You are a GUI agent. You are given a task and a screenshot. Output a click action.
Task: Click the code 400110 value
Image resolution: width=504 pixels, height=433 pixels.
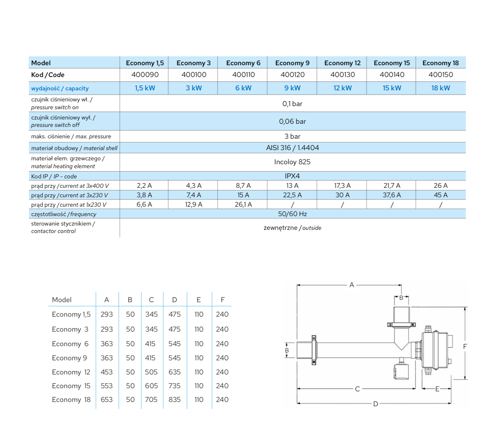243,75
